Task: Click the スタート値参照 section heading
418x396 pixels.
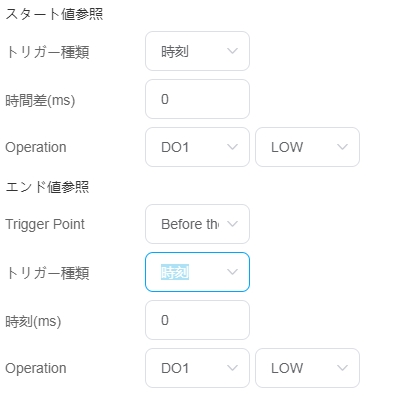Action: [54, 14]
